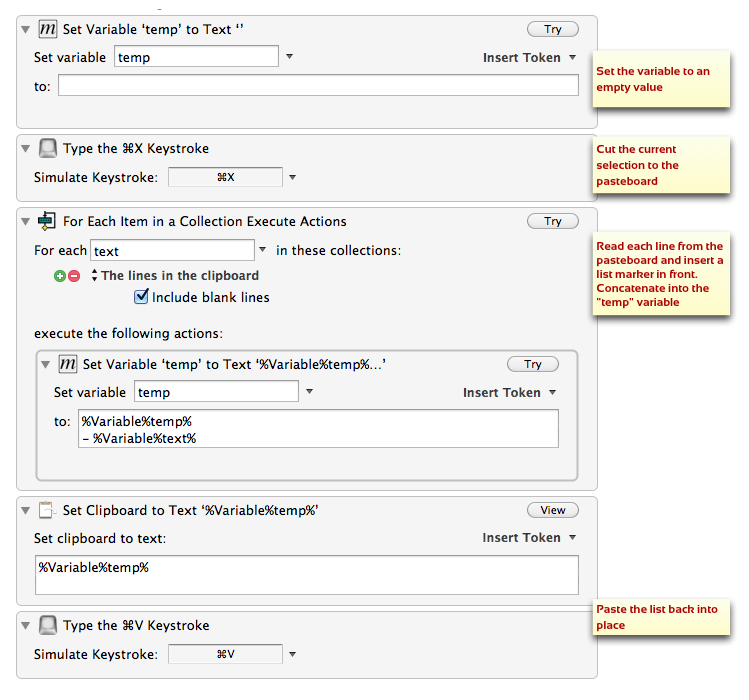Click the 'Read each line from the pasteboard' note

[x=661, y=274]
